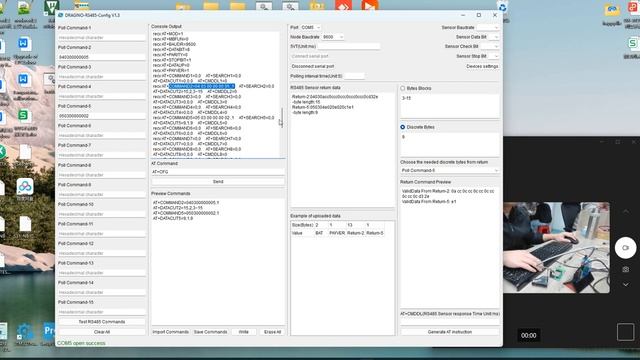The width and height of the screenshot is (640, 360).
Task: Click the Poll Command-3 input field
Action: pyautogui.click(x=102, y=77)
